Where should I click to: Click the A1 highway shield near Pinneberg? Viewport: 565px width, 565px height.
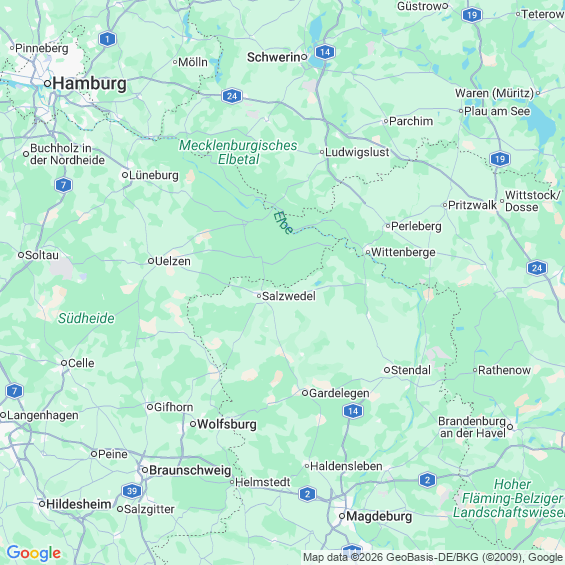tap(107, 39)
